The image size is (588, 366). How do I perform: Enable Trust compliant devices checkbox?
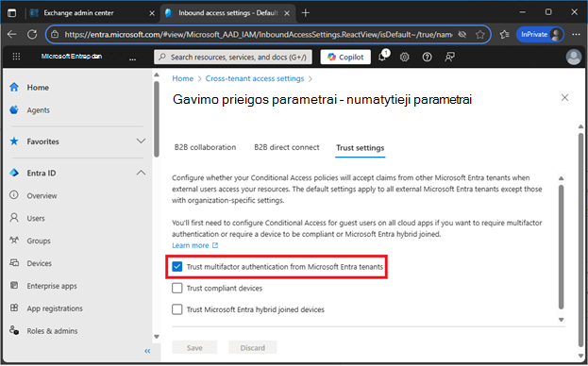coord(177,288)
